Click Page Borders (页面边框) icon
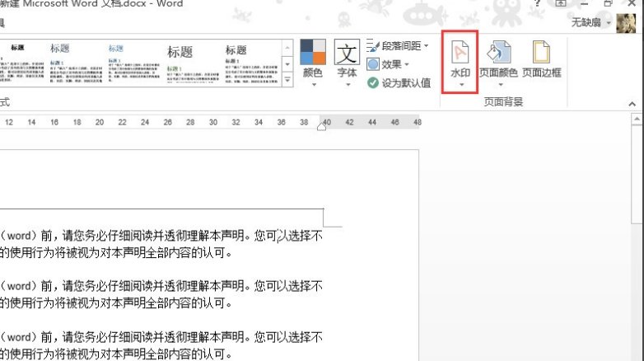 [x=541, y=59]
